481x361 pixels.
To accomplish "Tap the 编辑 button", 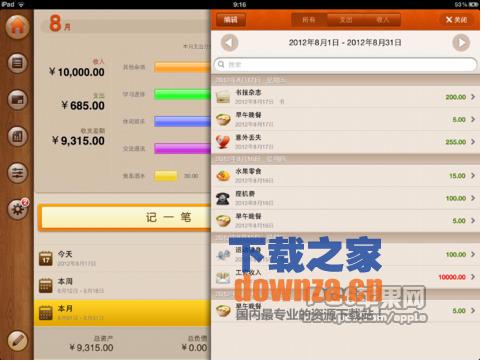I will click(230, 20).
